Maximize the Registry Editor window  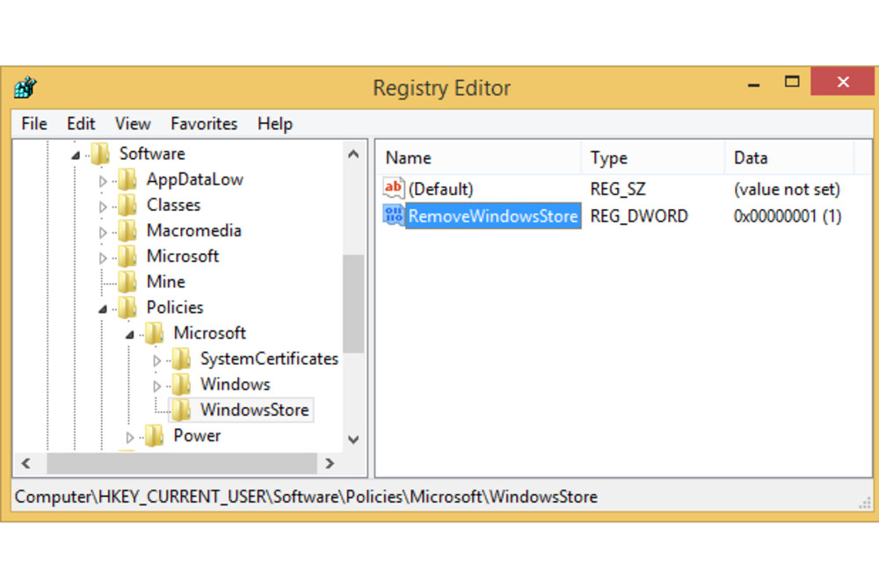[x=792, y=83]
